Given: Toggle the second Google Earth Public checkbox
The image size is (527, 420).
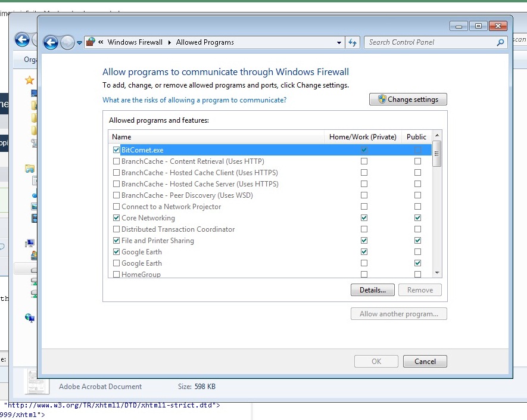Looking at the screenshot, I should (x=417, y=263).
